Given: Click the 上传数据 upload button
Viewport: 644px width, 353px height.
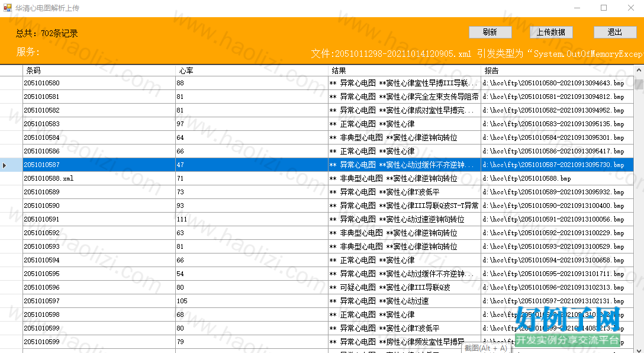Looking at the screenshot, I should pyautogui.click(x=550, y=32).
